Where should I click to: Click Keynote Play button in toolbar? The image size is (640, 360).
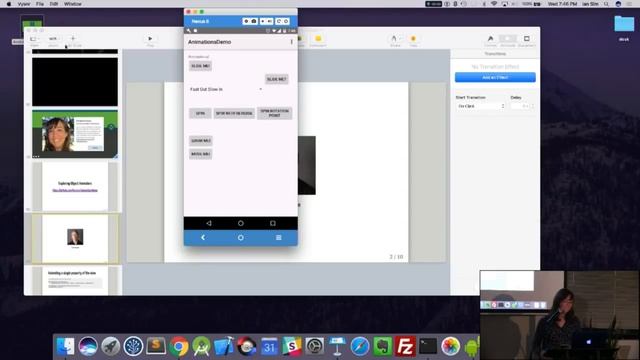tap(150, 39)
